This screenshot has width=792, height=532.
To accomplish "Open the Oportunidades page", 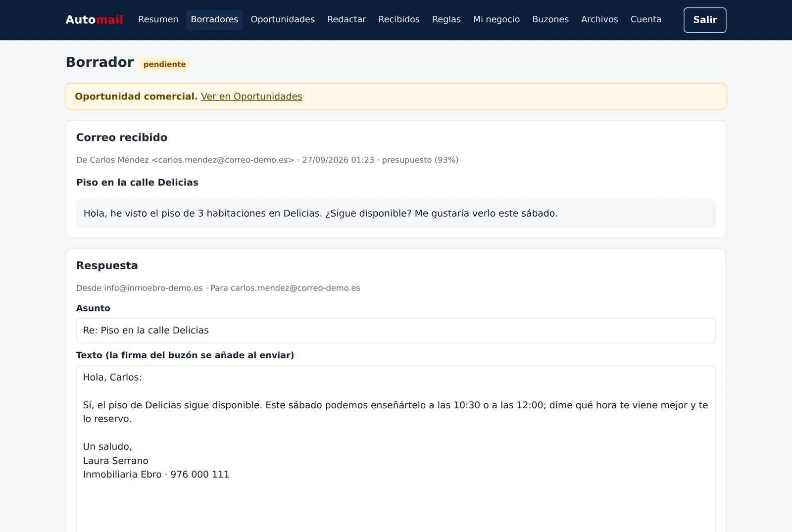I will click(x=283, y=20).
